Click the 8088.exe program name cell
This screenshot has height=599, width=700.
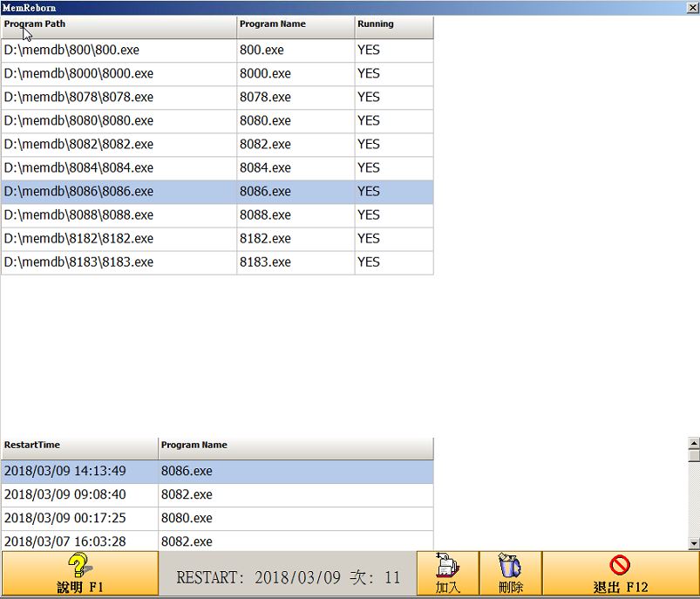pyautogui.click(x=296, y=215)
